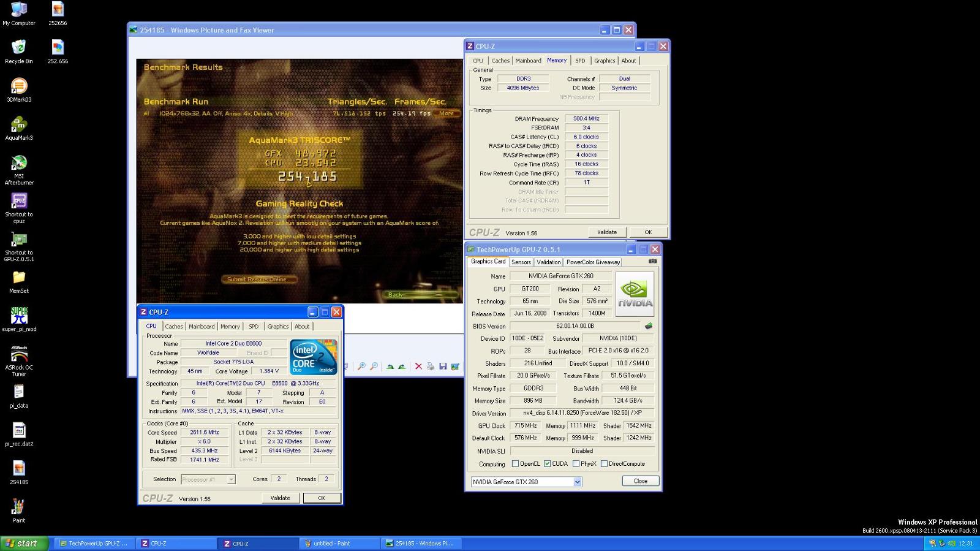The image size is (980, 551).
Task: Select the Shortcut to cpuz desktop icon
Action: pyautogui.click(x=19, y=208)
